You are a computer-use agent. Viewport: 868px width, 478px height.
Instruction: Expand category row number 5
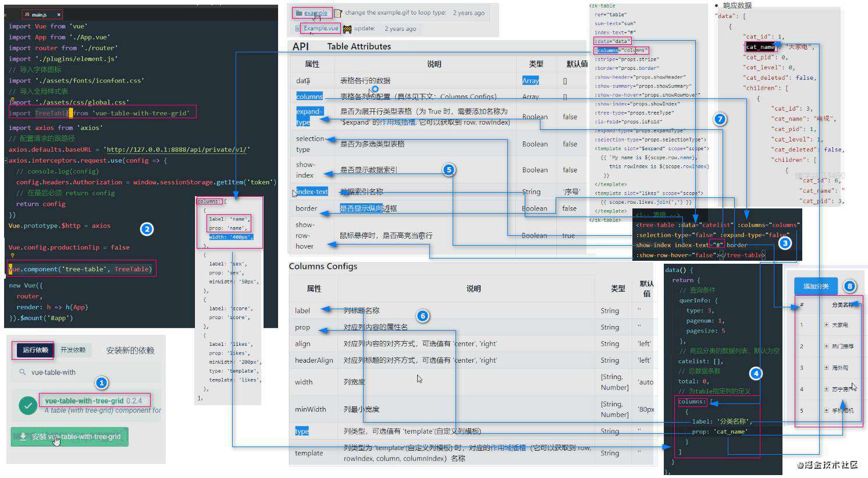pos(826,410)
